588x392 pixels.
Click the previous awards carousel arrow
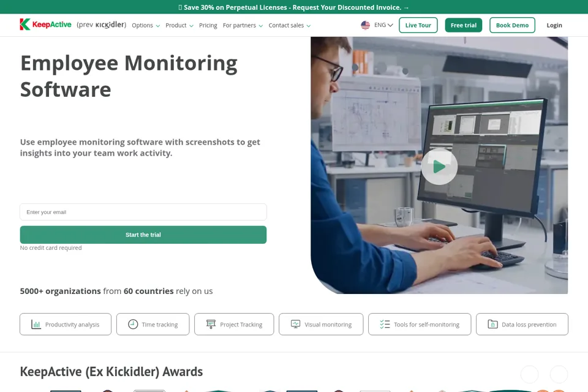[529, 374]
